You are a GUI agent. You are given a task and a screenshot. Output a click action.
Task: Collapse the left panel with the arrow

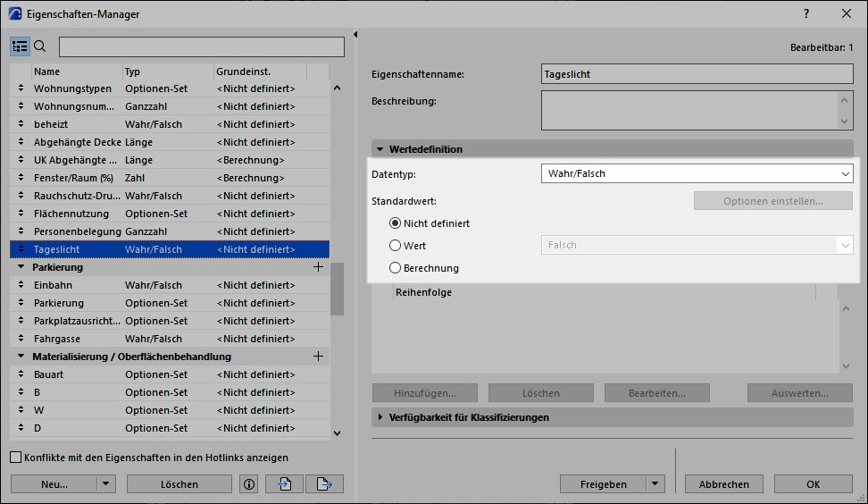coord(355,34)
